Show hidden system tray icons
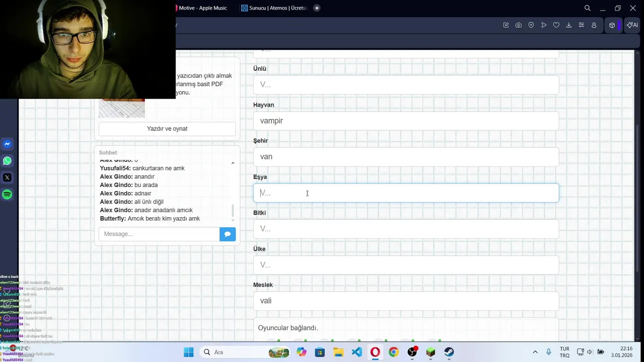Viewport: 644px width, 362px height. pyautogui.click(x=535, y=352)
